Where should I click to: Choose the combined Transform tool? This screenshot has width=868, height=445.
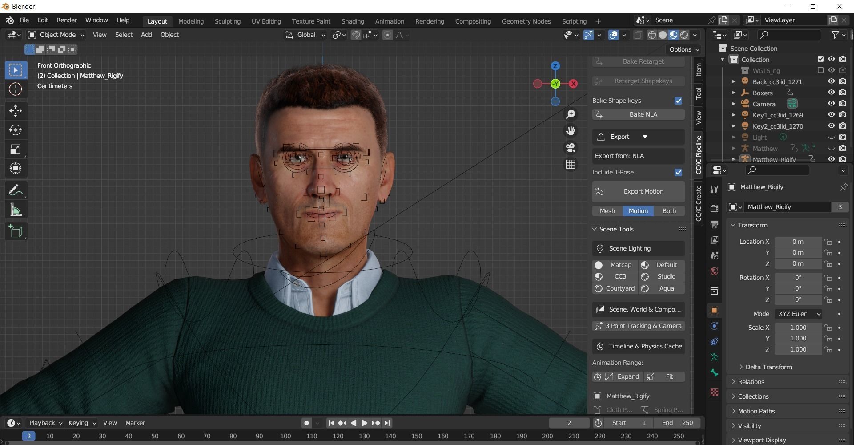point(16,168)
